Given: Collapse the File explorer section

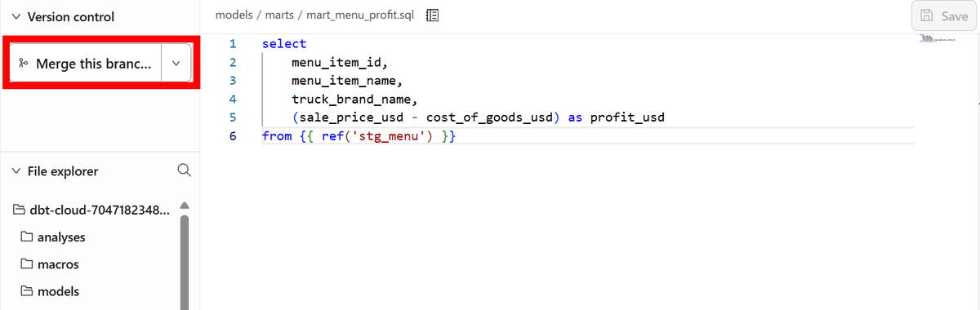Looking at the screenshot, I should pos(16,171).
